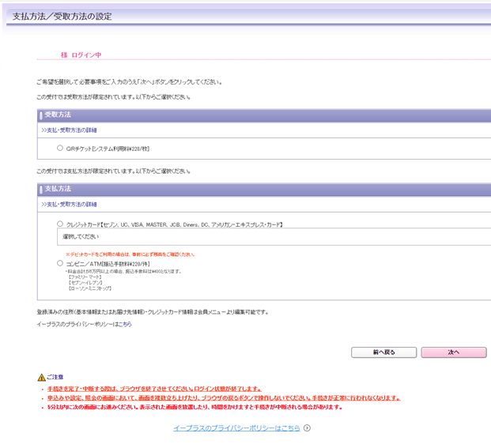This screenshot has height=448, width=491.
Task: Click the 支払方法 section header bar
Action: coord(261,190)
